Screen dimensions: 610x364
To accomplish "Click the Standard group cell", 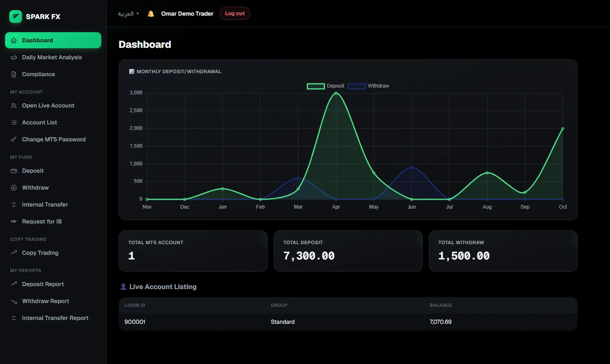I will 283,322.
